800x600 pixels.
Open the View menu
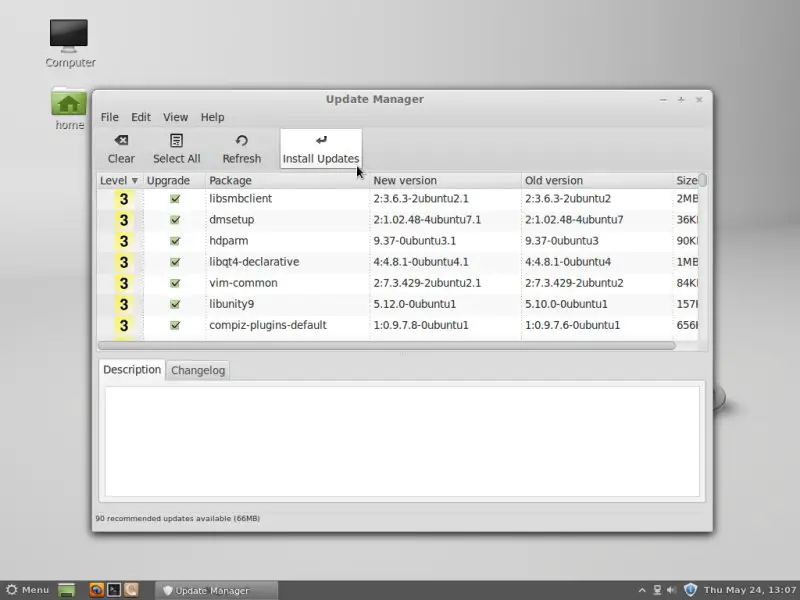[176, 117]
